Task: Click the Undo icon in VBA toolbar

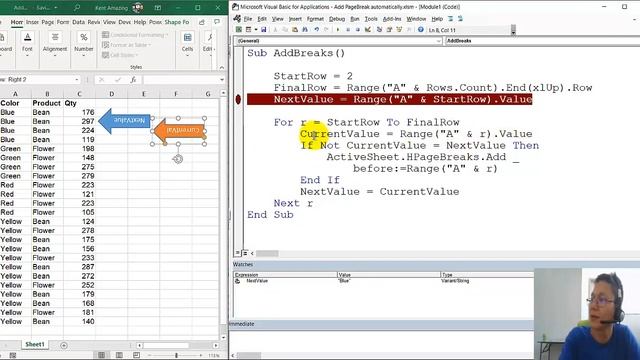Action: 316,29
